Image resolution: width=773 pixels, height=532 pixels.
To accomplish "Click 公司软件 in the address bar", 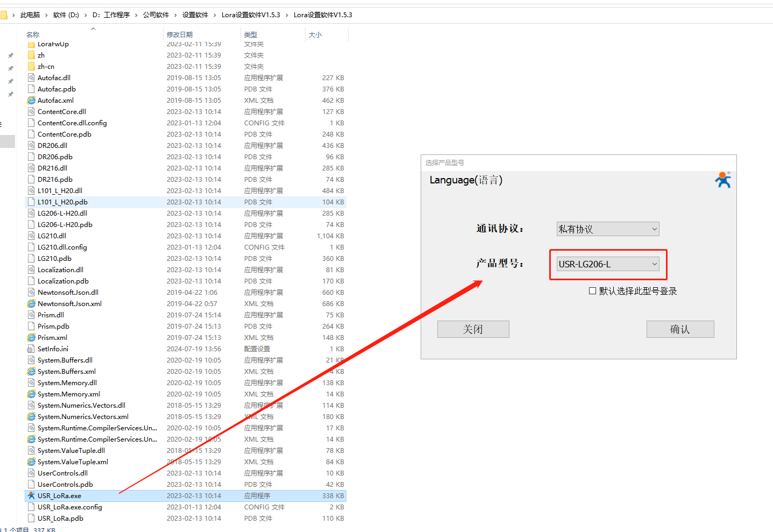I will tap(156, 15).
